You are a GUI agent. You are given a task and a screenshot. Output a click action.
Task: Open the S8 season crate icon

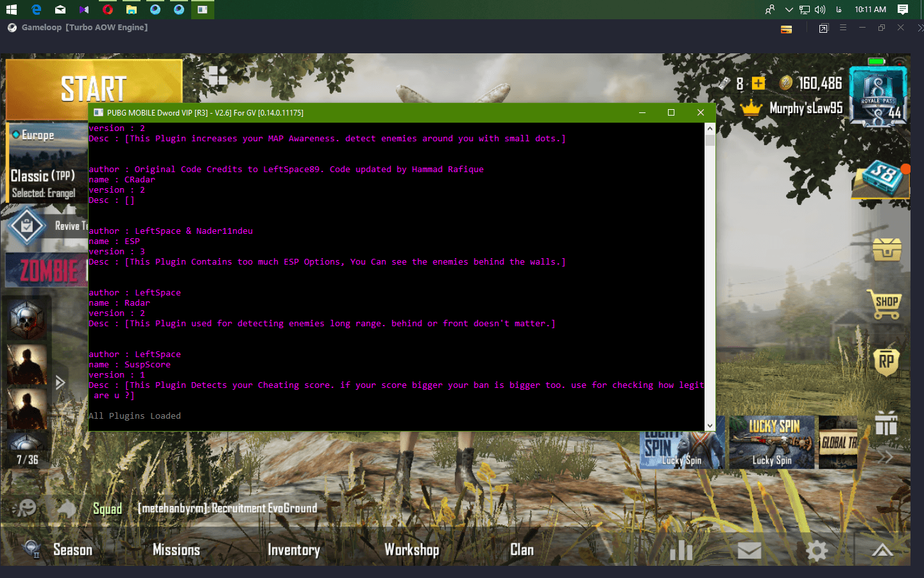[x=880, y=179]
